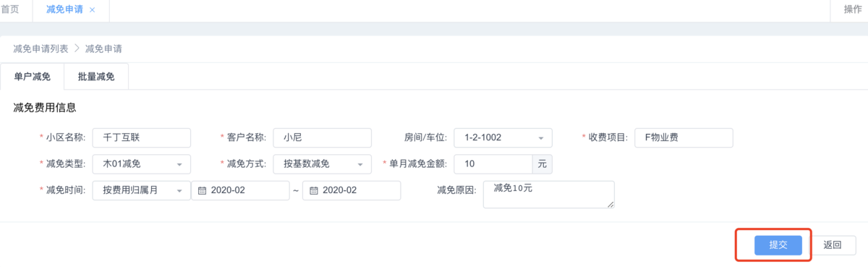Click the 单月减免金额 amount field

tap(493, 164)
